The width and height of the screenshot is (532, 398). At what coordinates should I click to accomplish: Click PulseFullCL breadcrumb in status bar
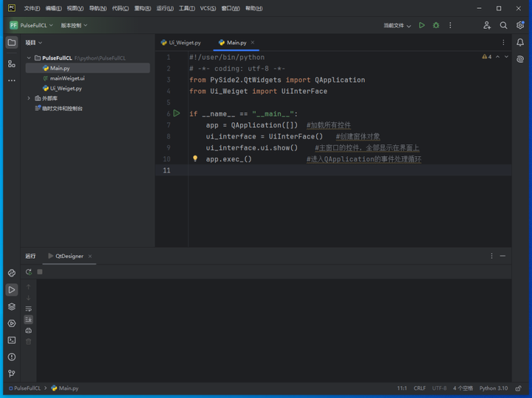[x=24, y=388]
